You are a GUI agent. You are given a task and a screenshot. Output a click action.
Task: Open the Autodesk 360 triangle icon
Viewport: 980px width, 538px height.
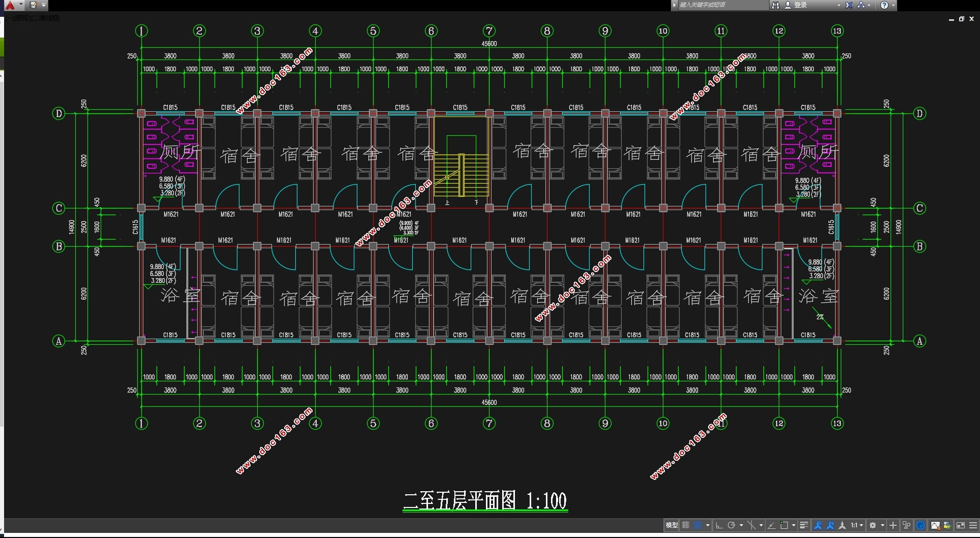pyautogui.click(x=861, y=5)
